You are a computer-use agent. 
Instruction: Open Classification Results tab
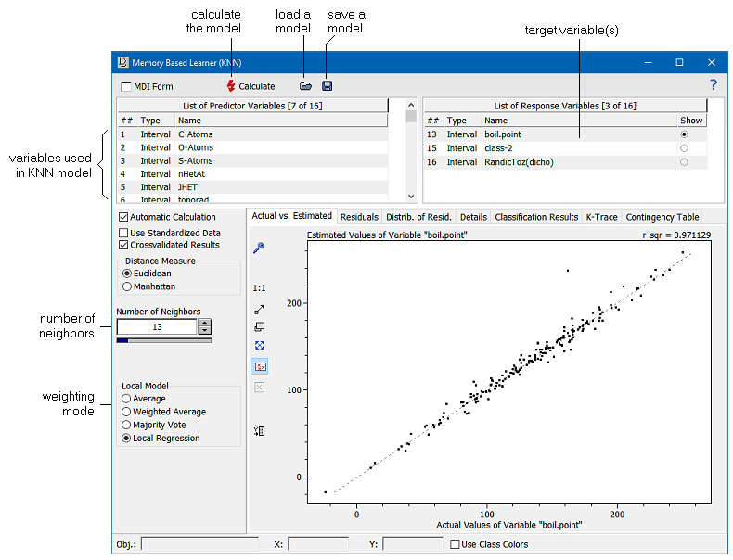[536, 217]
